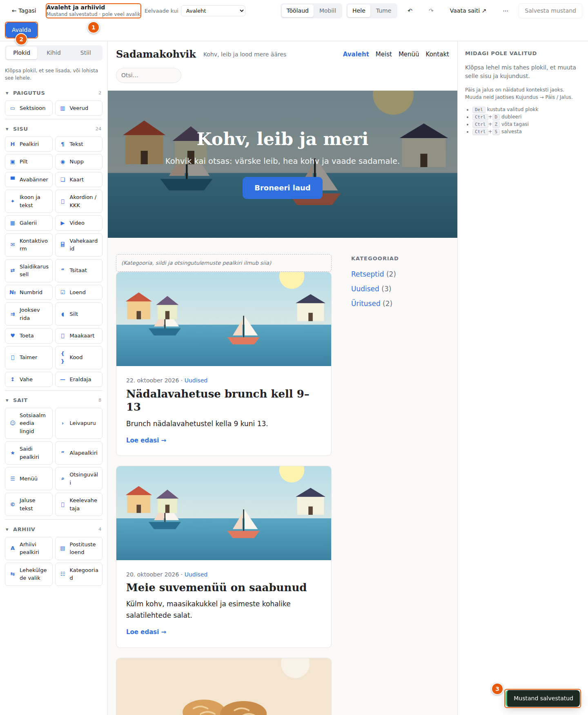
Task: Switch to the Stiil tab
Action: [x=86, y=53]
